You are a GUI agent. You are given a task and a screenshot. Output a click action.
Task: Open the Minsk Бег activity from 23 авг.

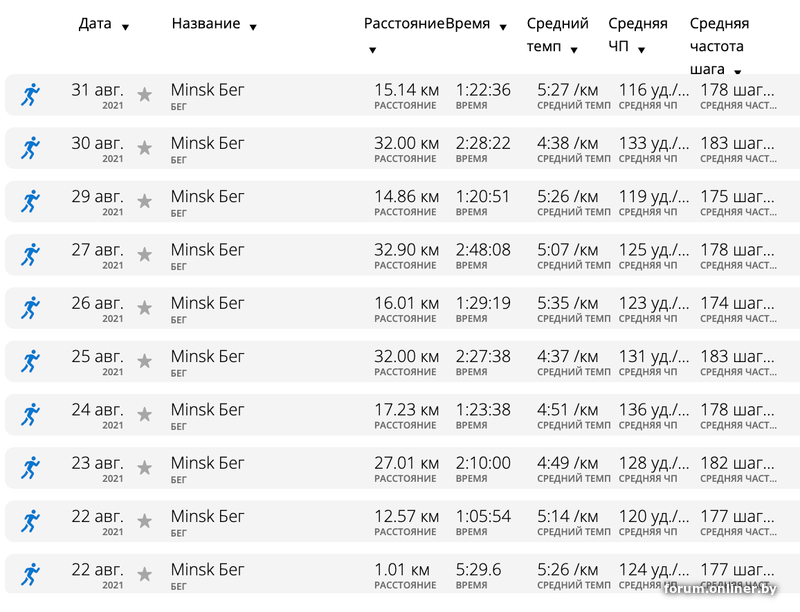(208, 462)
